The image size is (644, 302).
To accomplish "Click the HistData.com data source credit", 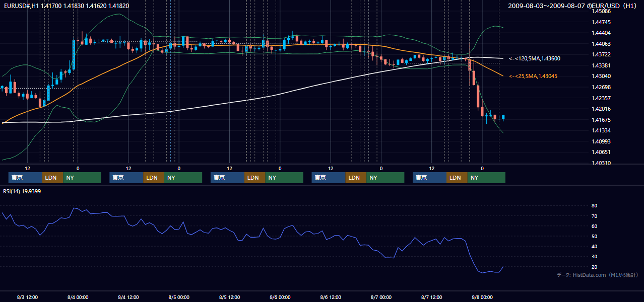I will pyautogui.click(x=597, y=275).
